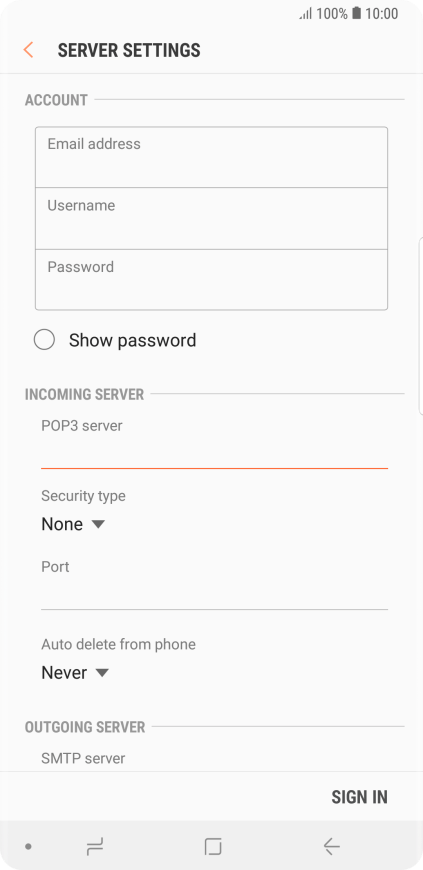423x870 pixels.
Task: Tap the home navigation icon
Action: [213, 846]
